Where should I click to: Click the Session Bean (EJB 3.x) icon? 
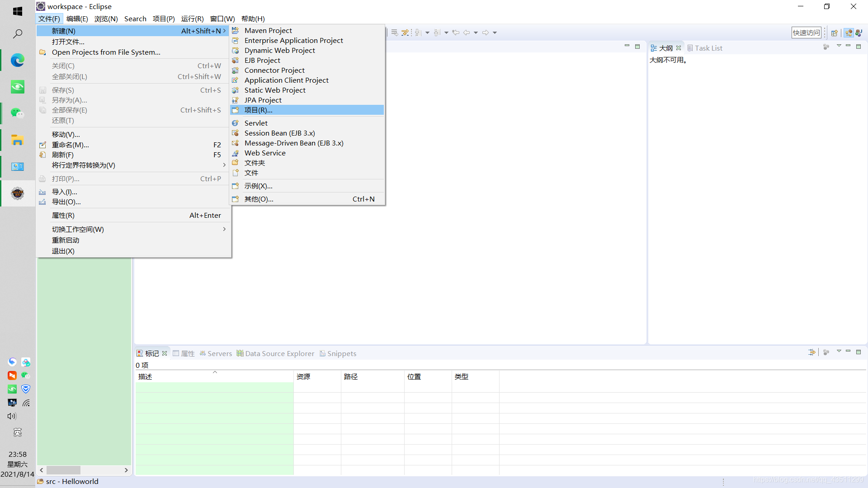pyautogui.click(x=235, y=133)
